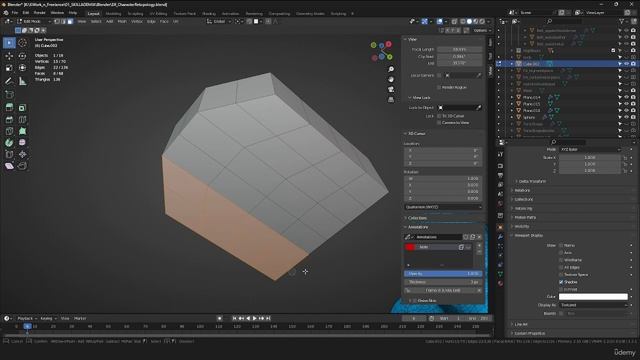The height and width of the screenshot is (360, 640).
Task: Switch to rendered viewport shading
Action: 482,21
